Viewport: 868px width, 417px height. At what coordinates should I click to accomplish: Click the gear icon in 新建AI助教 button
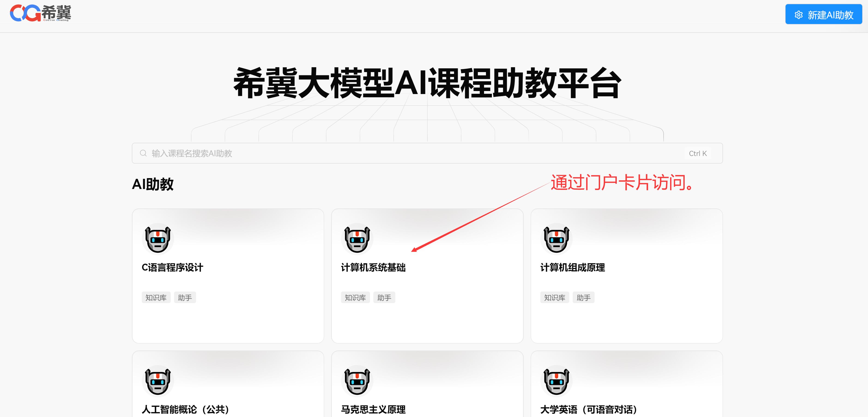coord(798,15)
